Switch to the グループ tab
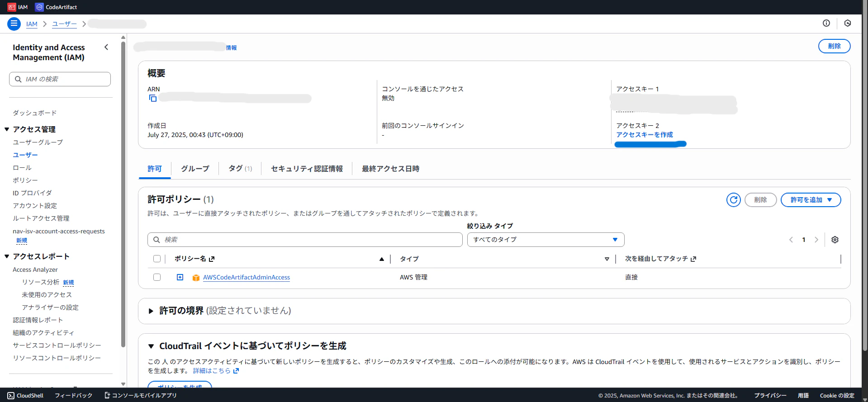Screen dimensions: 868x402 click(x=195, y=169)
